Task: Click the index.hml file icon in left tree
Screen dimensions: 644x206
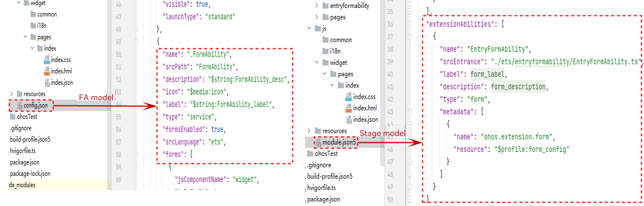Action: pos(46,71)
